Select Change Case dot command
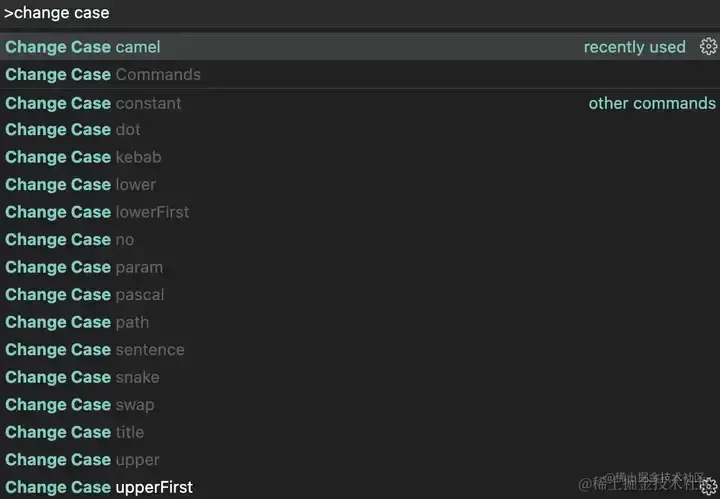The height and width of the screenshot is (499, 720). tap(360, 130)
